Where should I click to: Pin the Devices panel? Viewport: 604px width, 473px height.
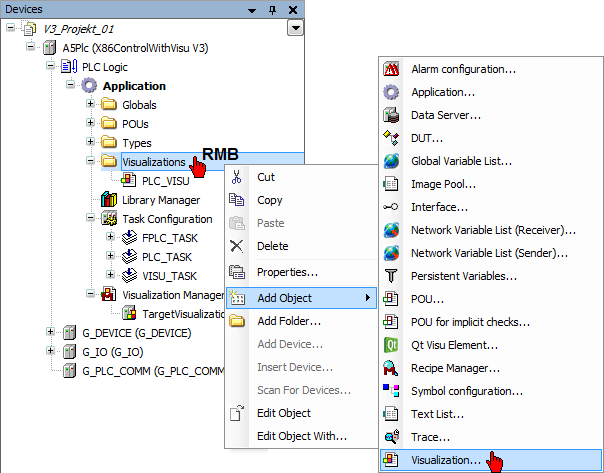[272, 10]
